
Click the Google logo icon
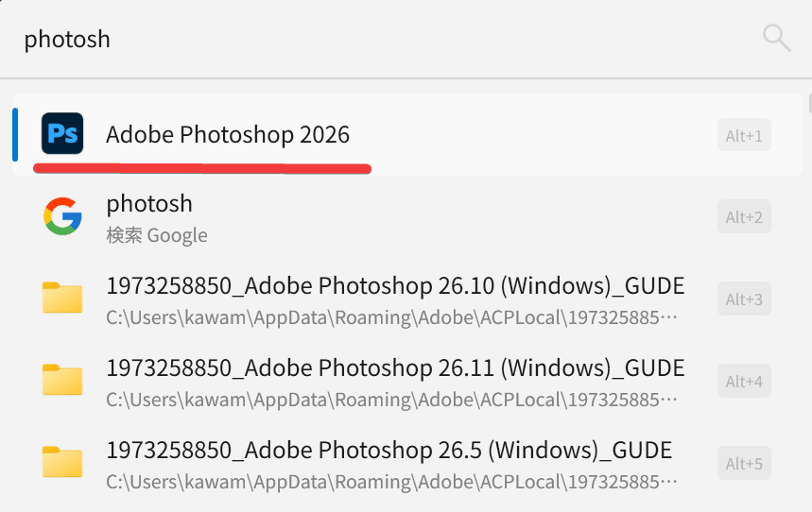[62, 216]
